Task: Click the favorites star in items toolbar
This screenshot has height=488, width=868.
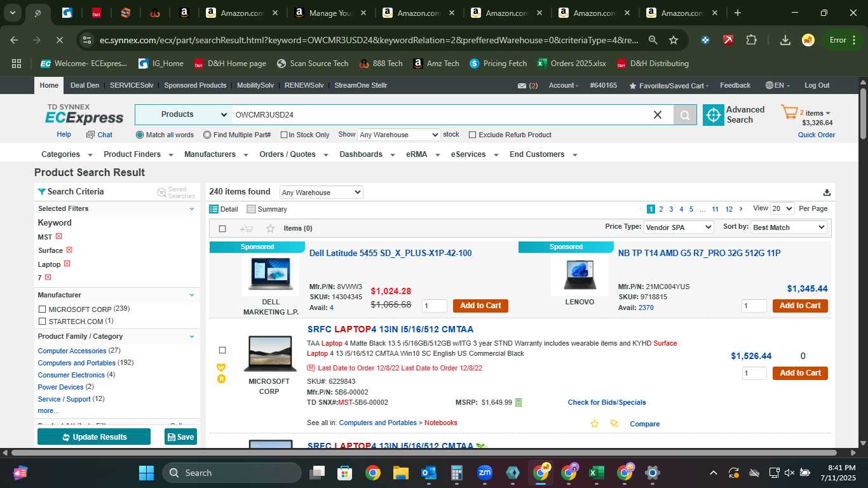Action: [x=270, y=229]
